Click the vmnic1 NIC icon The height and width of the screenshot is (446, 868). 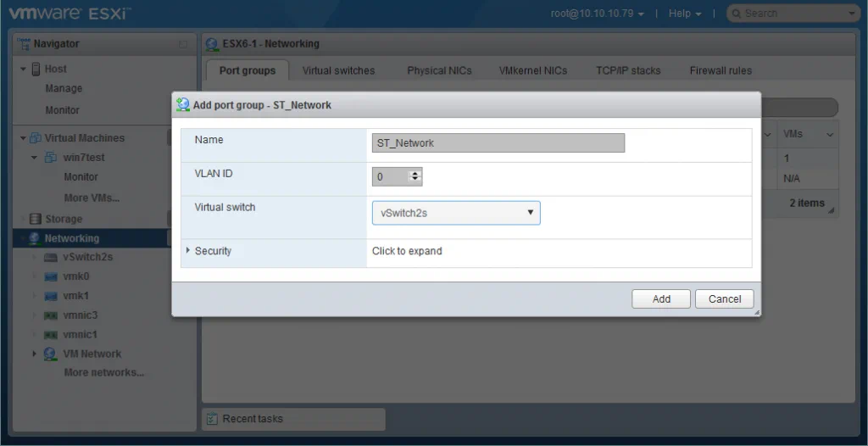pos(50,335)
